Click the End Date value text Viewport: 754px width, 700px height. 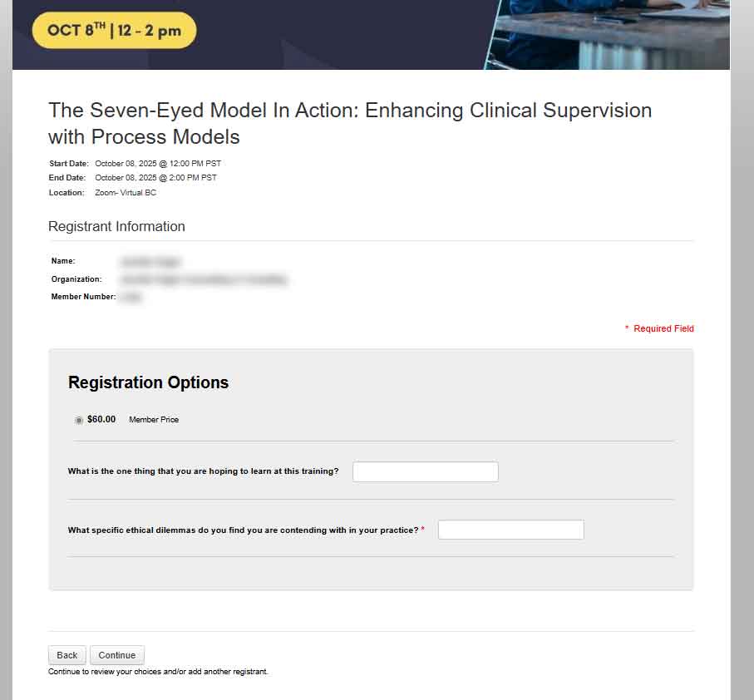pyautogui.click(x=155, y=178)
